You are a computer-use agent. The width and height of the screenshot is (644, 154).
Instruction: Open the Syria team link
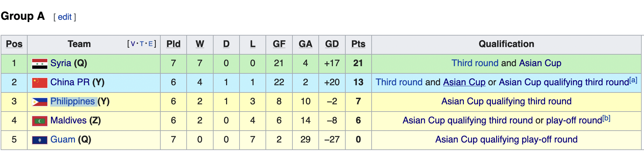pyautogui.click(x=60, y=63)
